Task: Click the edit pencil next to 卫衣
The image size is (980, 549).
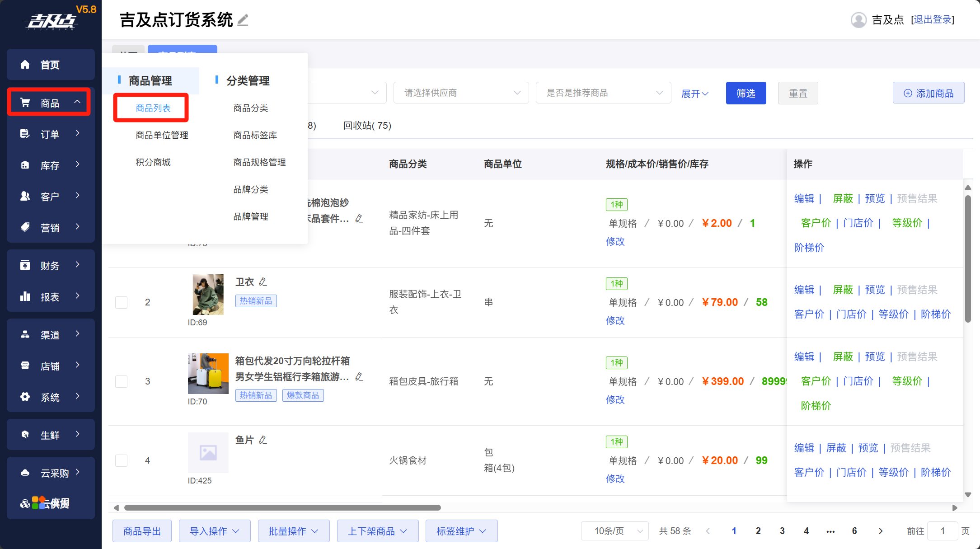Action: pos(263,282)
